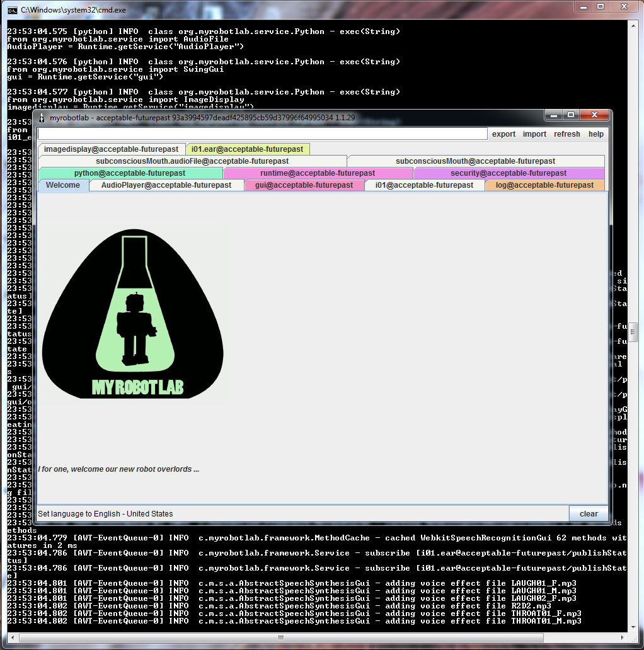Click console line mentioning LAUGH02_F.mp3
Image resolution: width=644 pixels, height=650 pixels.
click(292, 598)
